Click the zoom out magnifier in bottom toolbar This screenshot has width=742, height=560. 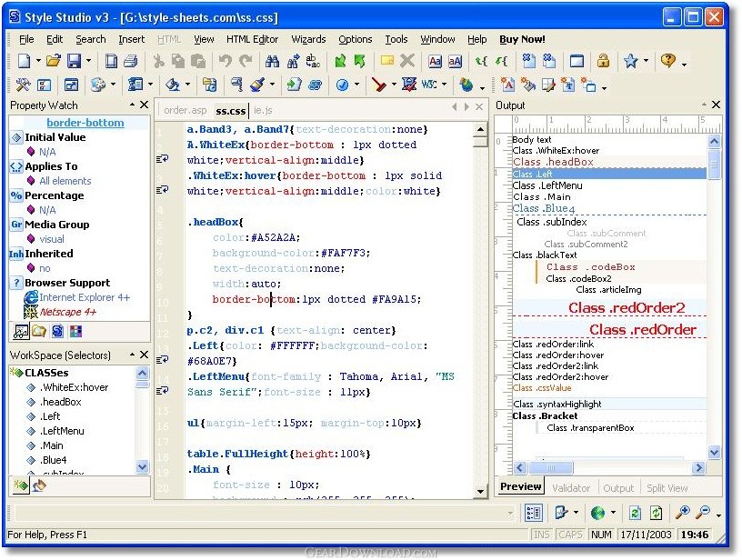[704, 513]
